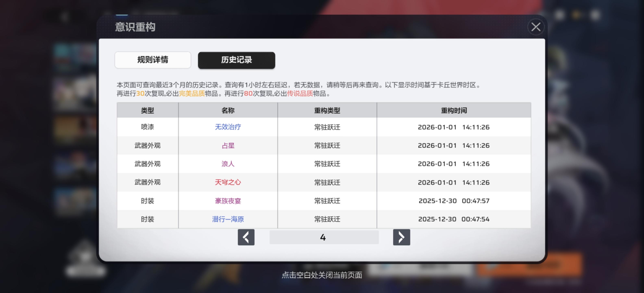Click the 类型 column header

click(x=147, y=110)
